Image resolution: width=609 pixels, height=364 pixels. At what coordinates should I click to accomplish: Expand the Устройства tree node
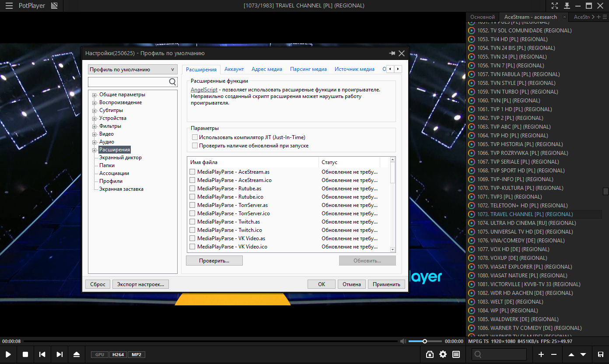(94, 119)
